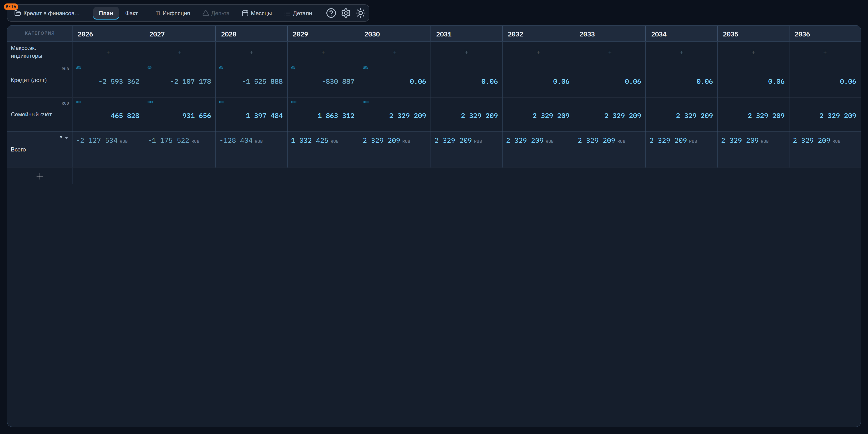
Task: Click link icon in Семейный счёт 2026 cell
Action: [x=79, y=102]
